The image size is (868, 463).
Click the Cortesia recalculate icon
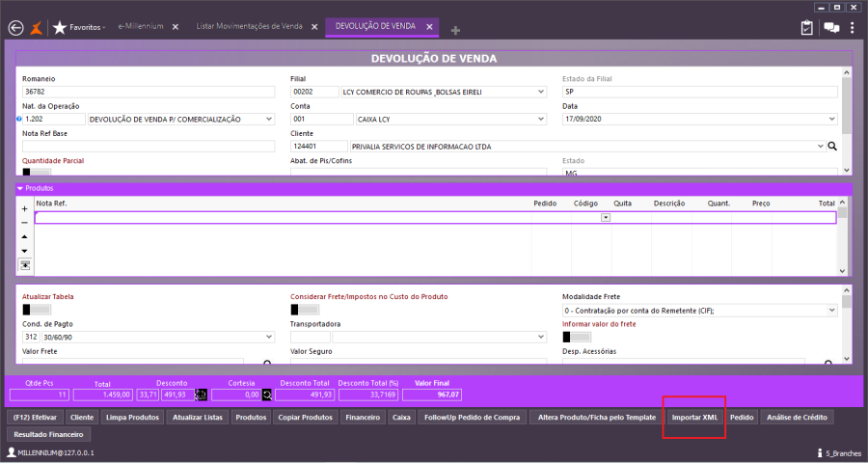tap(267, 395)
